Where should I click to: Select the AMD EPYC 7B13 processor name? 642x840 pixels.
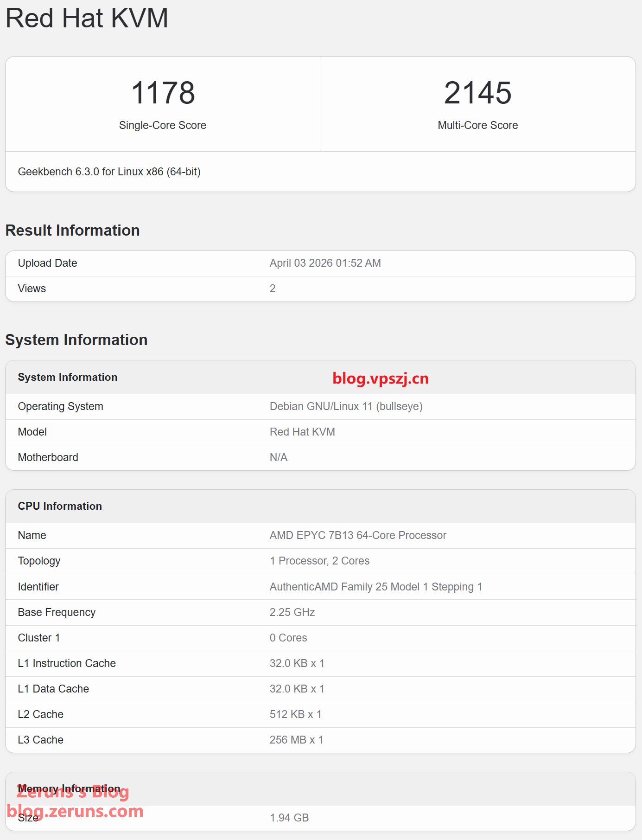[358, 535]
